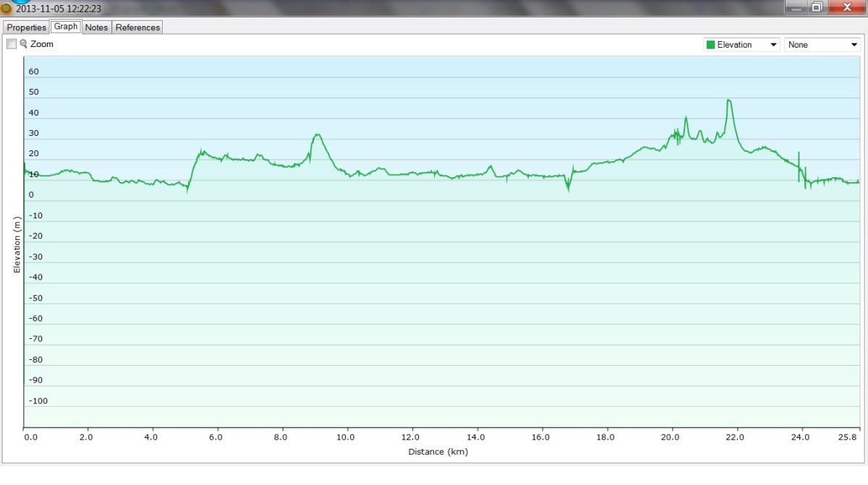Viewport: 868px width, 485px height.
Task: Select the Graph tab
Action: pos(66,27)
